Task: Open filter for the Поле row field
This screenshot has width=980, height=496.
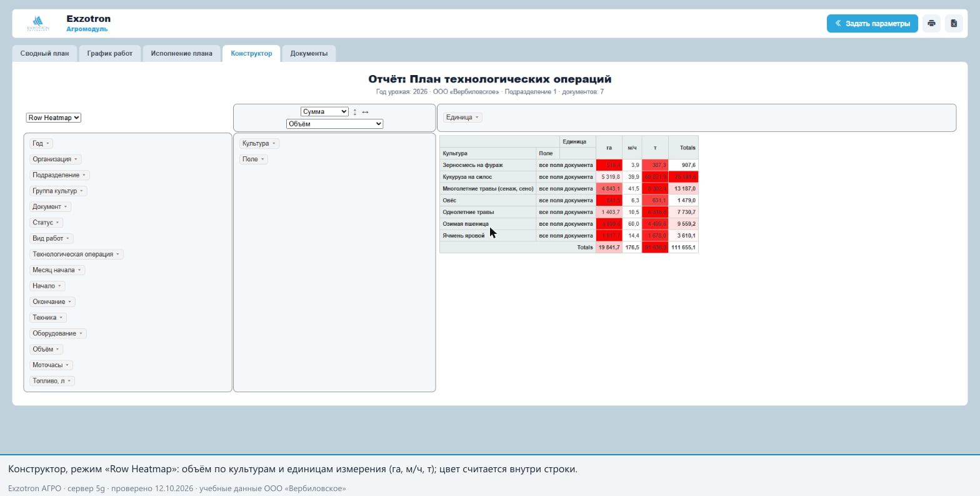Action: tap(263, 159)
